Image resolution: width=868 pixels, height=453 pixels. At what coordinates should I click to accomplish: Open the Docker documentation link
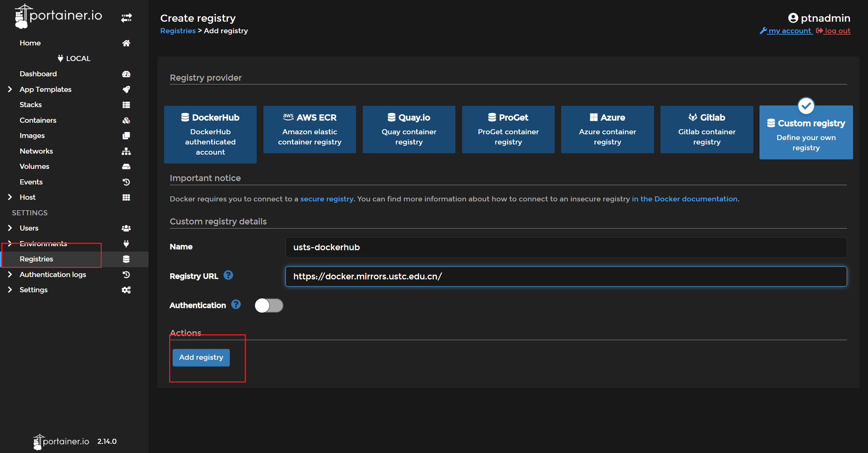point(685,199)
